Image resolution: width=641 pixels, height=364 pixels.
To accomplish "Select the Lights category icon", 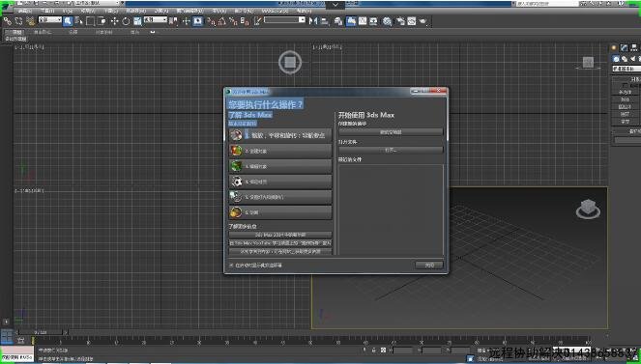I will click(632, 59).
